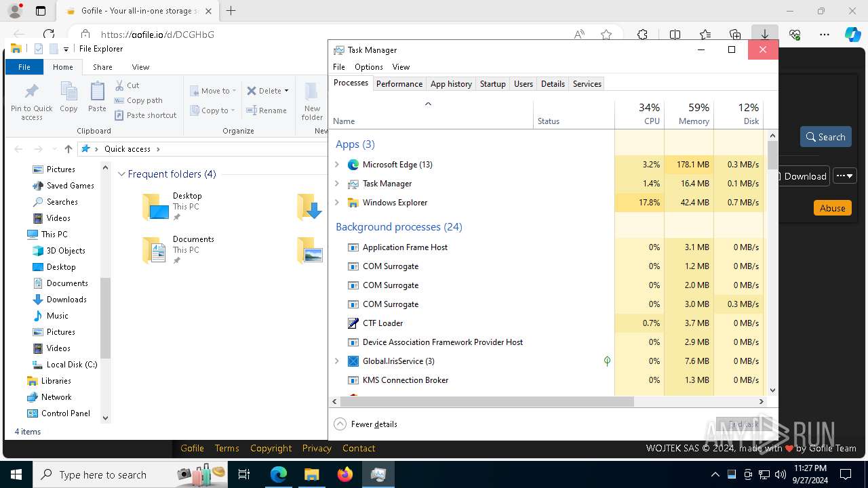Click blue File tab in Explorer
Viewport: 868px width, 488px height.
tap(24, 67)
